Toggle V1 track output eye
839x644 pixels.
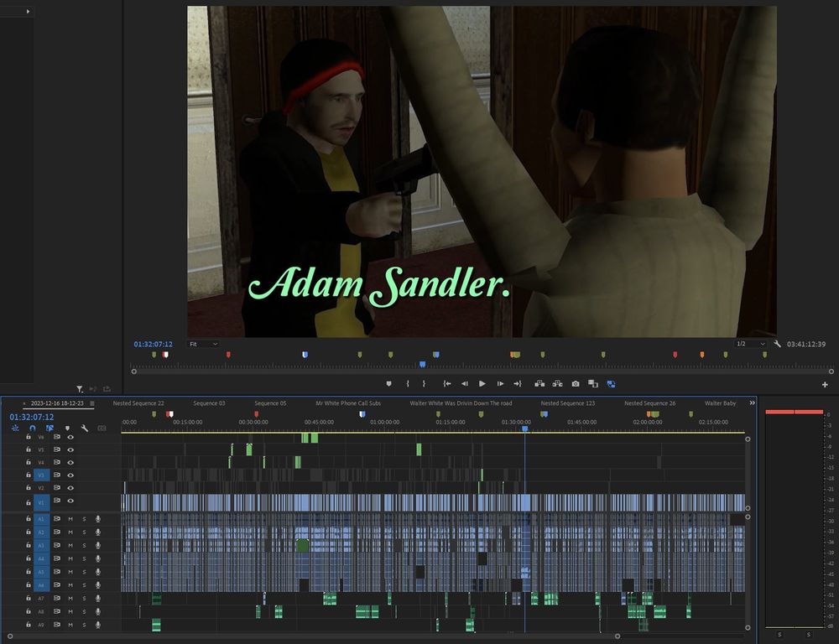70,501
